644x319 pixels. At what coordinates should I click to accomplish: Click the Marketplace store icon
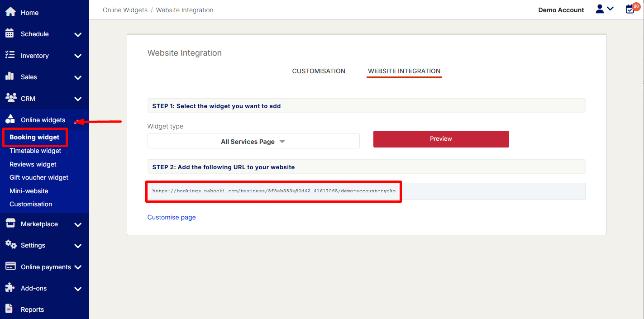click(x=10, y=224)
